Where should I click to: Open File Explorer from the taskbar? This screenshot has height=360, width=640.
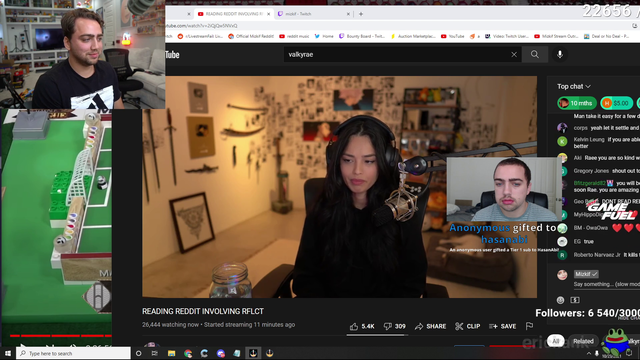pyautogui.click(x=171, y=353)
